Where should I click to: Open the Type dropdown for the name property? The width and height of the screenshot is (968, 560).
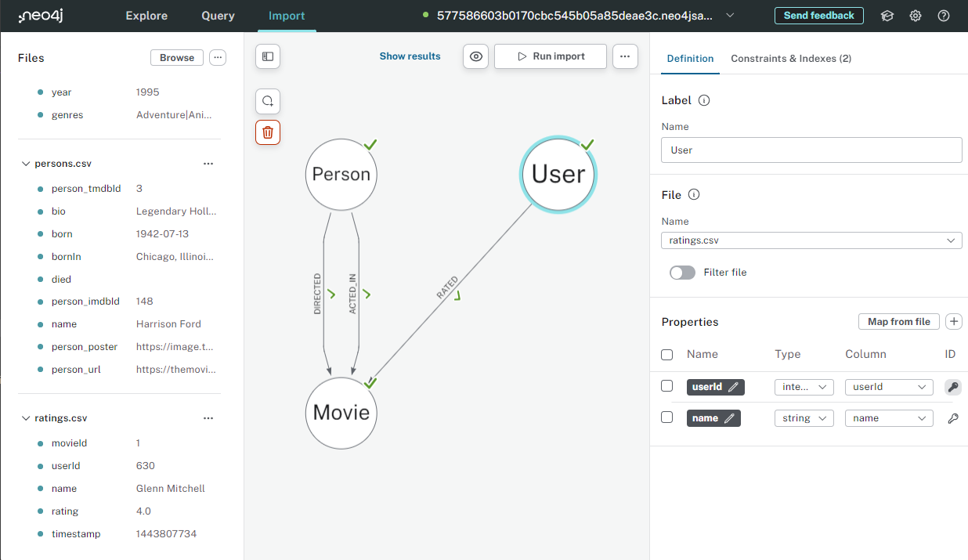point(804,417)
